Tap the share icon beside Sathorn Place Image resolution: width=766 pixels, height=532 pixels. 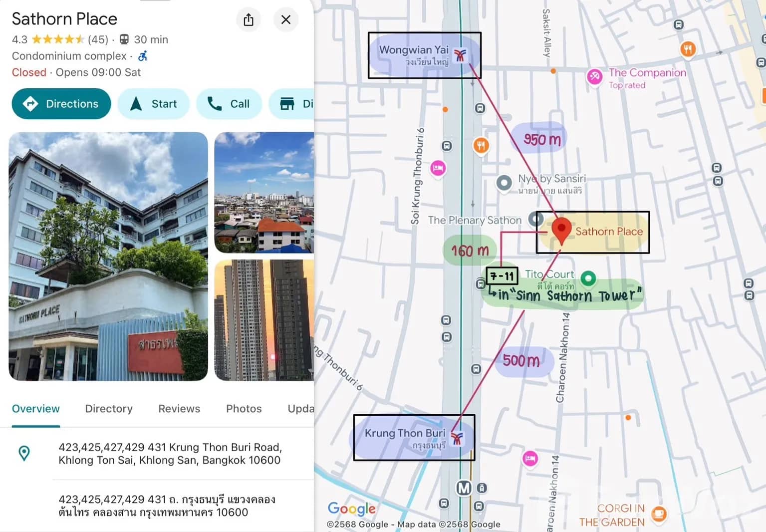(x=249, y=20)
